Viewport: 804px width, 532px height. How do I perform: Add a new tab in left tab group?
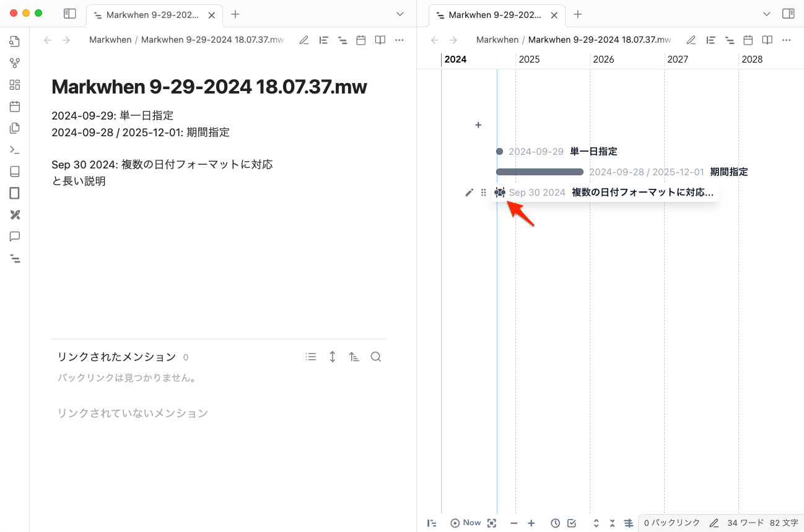pyautogui.click(x=235, y=14)
